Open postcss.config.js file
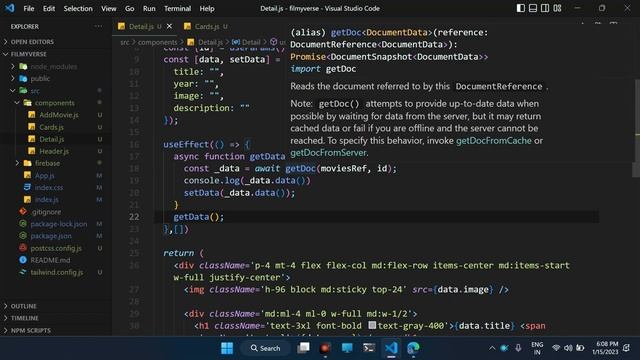Image resolution: width=640 pixels, height=360 pixels. point(56,248)
